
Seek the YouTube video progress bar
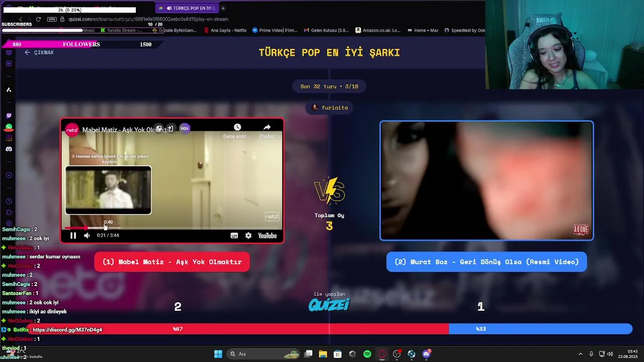click(x=172, y=228)
